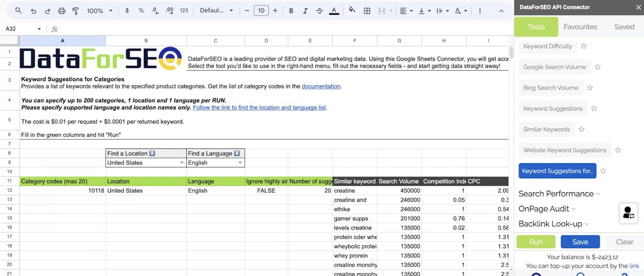The height and width of the screenshot is (276, 644).
Task: Open the 100% zoom dropdown
Action: tap(100, 10)
